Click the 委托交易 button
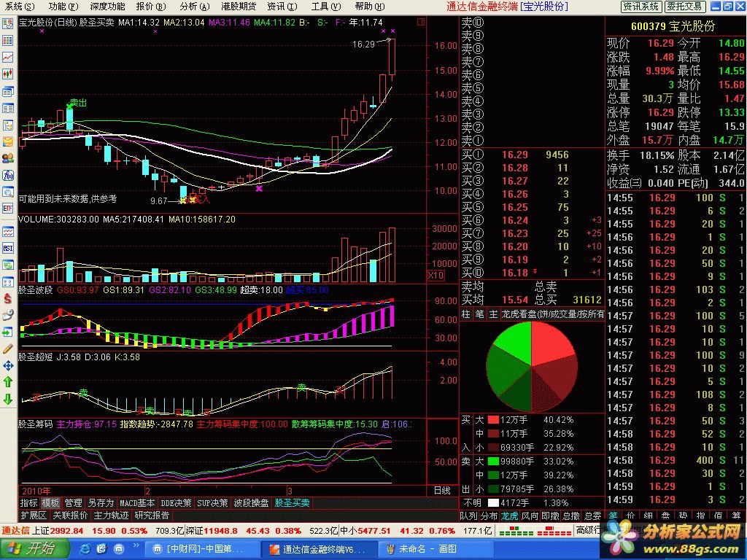This screenshot has height=560, width=747. pyautogui.click(x=684, y=6)
